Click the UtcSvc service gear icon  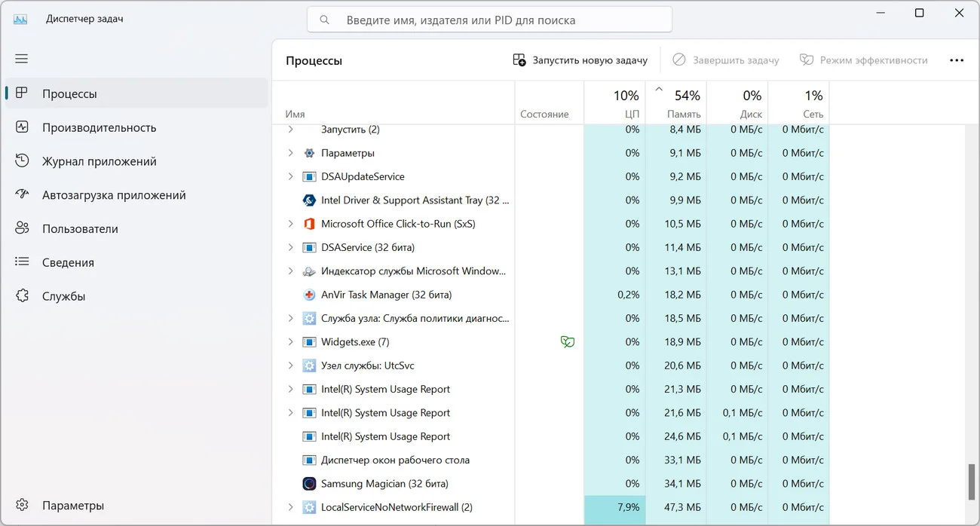point(309,365)
